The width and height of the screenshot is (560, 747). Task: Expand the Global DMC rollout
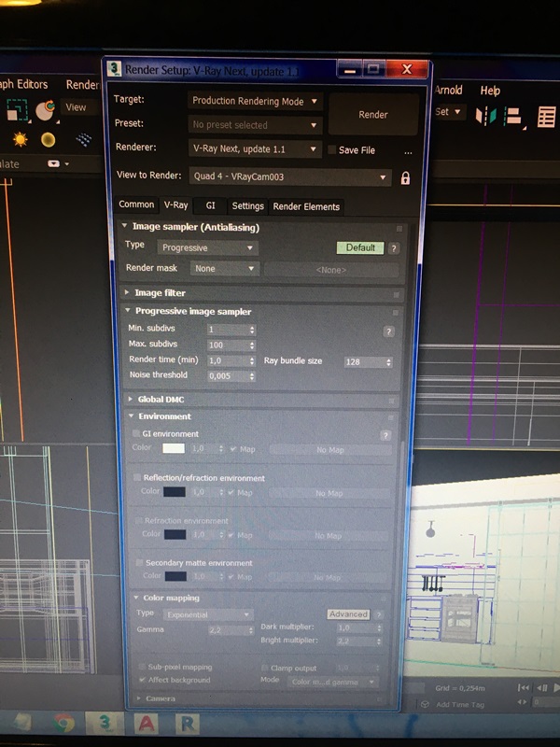[130, 399]
